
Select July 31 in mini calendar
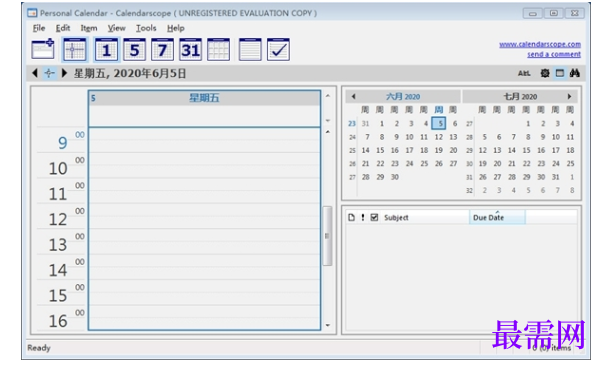coord(555,177)
